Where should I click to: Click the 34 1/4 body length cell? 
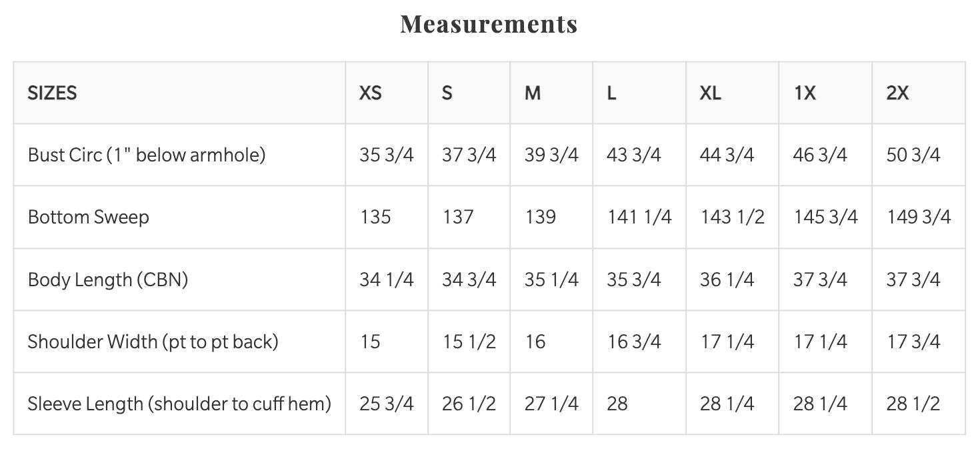point(387,279)
